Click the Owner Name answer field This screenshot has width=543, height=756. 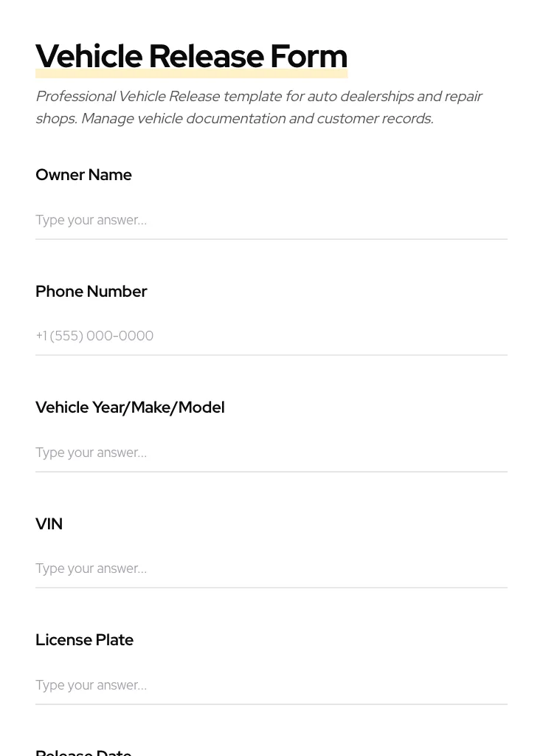[x=271, y=220]
